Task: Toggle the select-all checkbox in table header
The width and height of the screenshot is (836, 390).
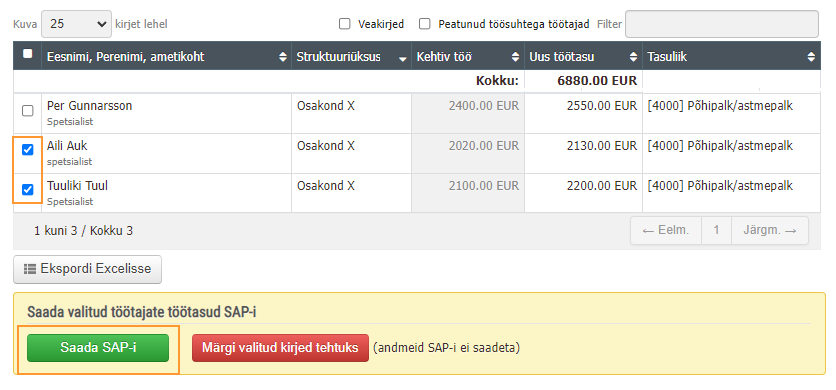Action: (28, 53)
